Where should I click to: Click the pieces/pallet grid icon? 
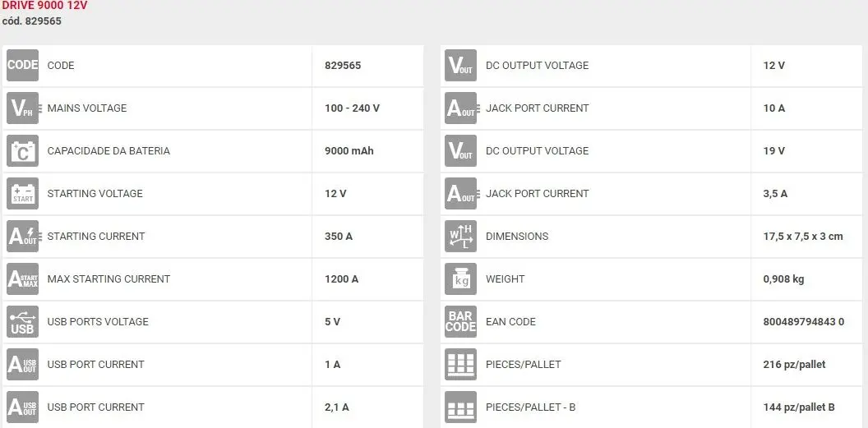(x=460, y=365)
